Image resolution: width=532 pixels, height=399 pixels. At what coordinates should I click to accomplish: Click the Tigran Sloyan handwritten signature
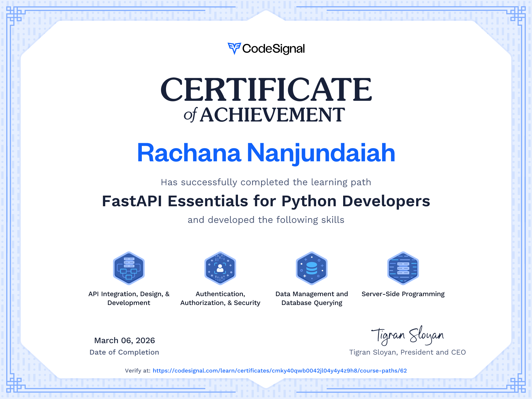pos(408,335)
